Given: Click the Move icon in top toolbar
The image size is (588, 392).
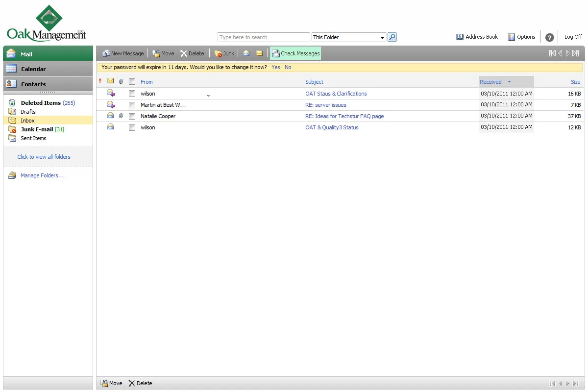Looking at the screenshot, I should click(156, 53).
